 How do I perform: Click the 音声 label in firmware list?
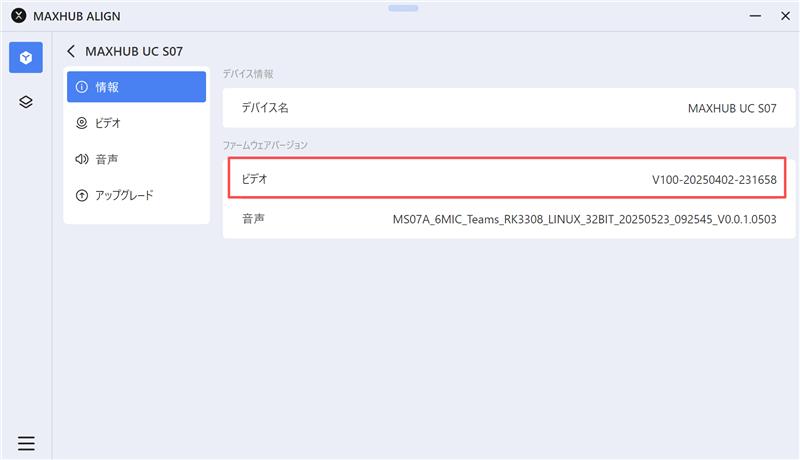253,219
